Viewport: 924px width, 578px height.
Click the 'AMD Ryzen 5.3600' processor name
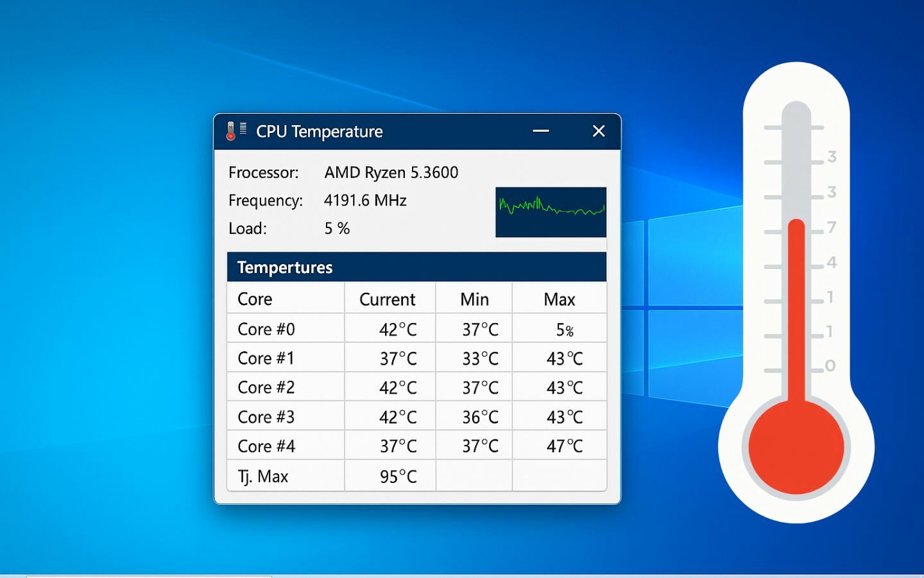coord(391,172)
